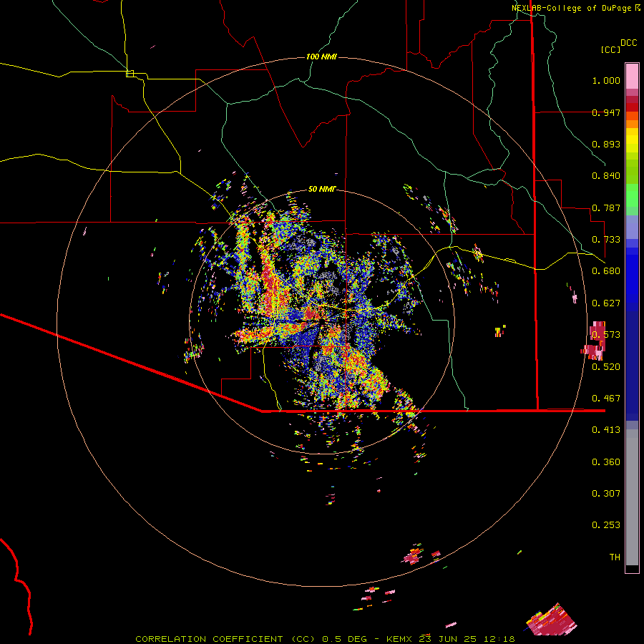Image resolution: width=644 pixels, height=644 pixels.
Task: Select the 0.680 scale value
Action: tap(606, 271)
